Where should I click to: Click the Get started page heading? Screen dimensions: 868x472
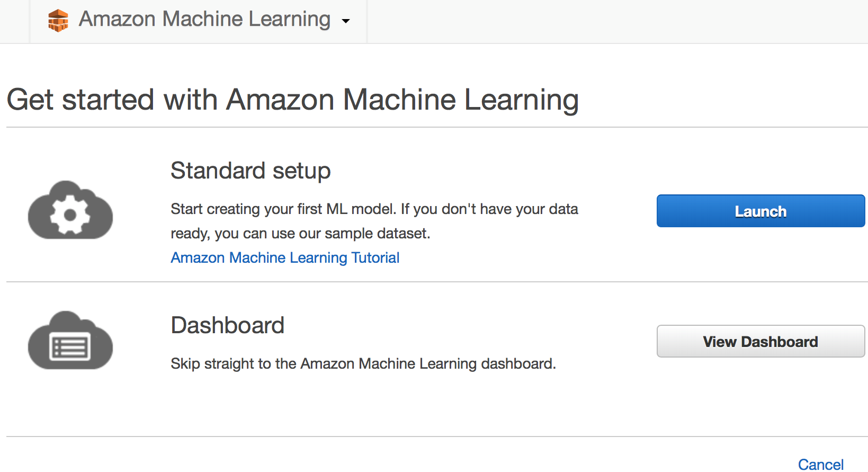pos(292,100)
